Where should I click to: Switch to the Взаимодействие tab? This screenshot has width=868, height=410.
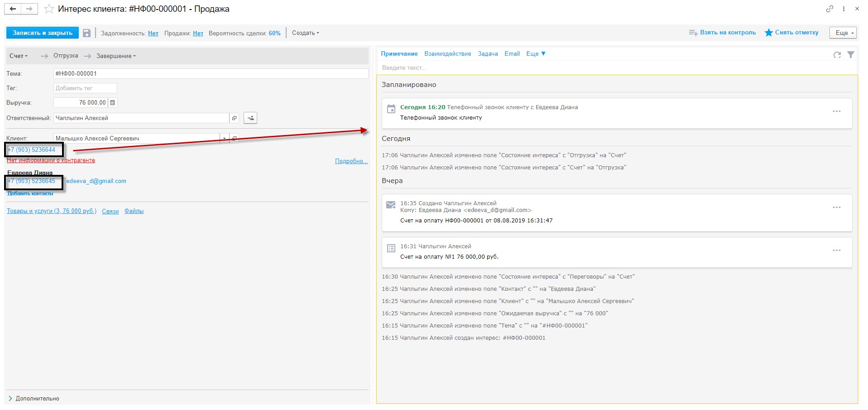pyautogui.click(x=447, y=54)
